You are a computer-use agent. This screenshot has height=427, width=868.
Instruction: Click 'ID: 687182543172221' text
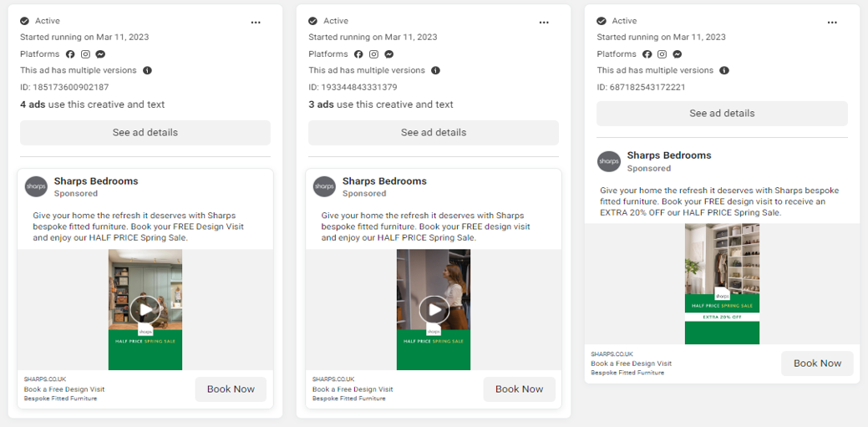click(x=641, y=88)
